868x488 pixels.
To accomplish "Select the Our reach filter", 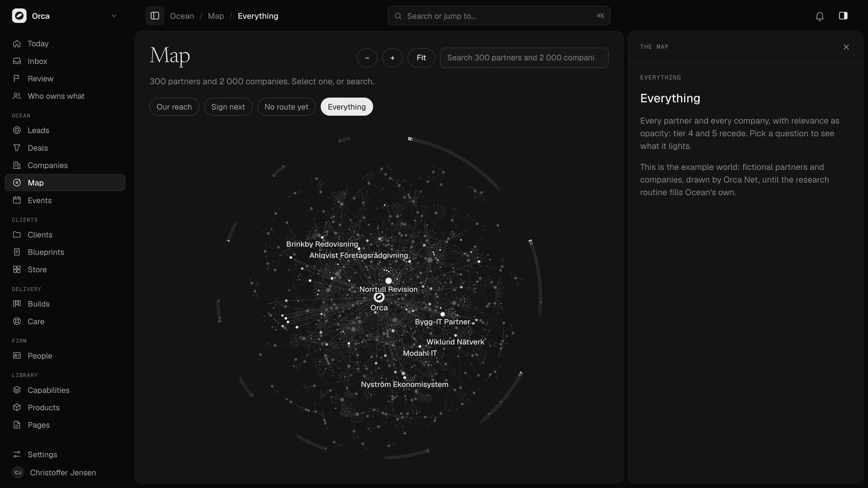I will 174,107.
